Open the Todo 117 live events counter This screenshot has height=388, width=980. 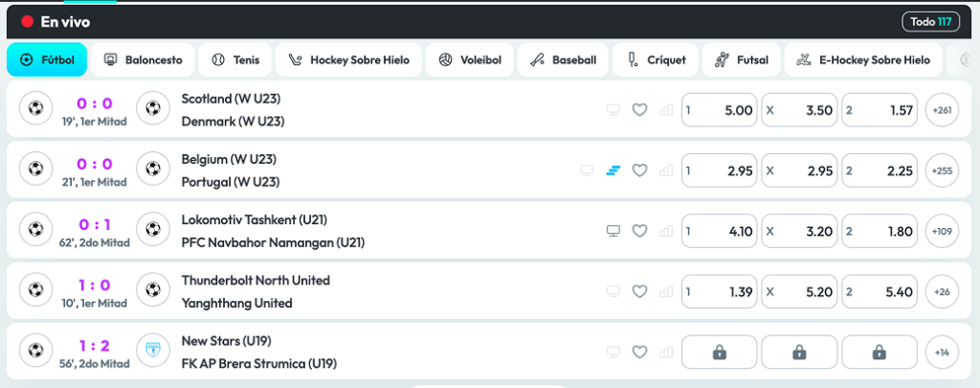(x=929, y=21)
